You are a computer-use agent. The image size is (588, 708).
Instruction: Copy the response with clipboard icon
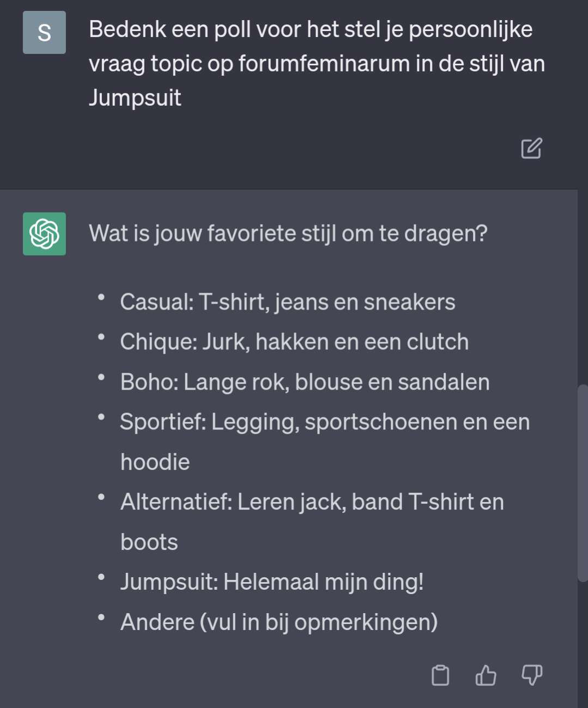point(440,675)
